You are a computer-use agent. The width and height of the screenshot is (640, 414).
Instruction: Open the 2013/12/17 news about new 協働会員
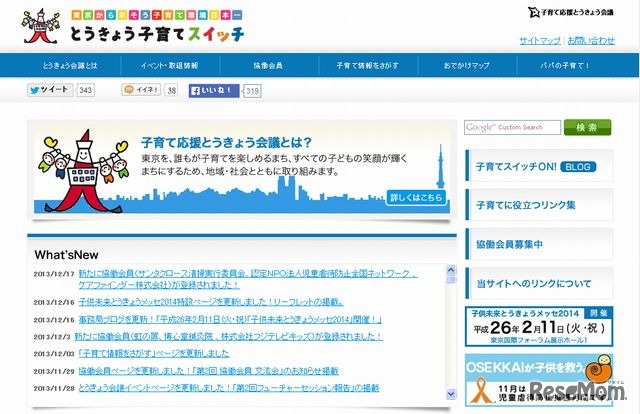(x=248, y=279)
